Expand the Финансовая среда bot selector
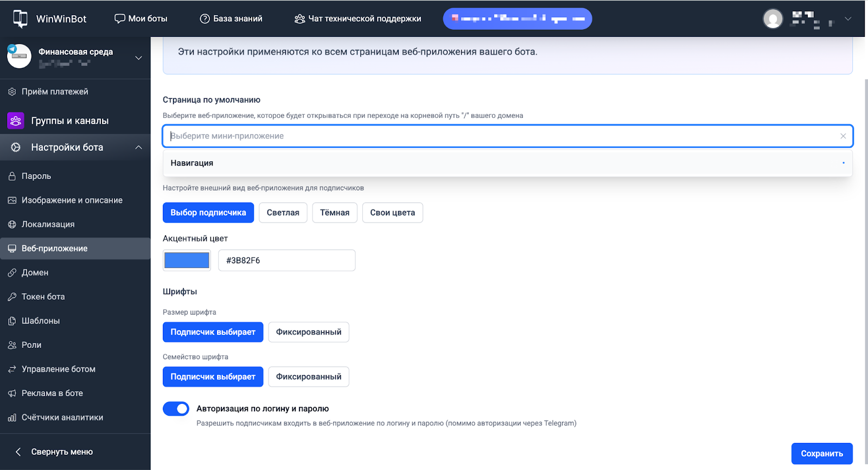Viewport: 868px width, 470px height. pos(138,58)
